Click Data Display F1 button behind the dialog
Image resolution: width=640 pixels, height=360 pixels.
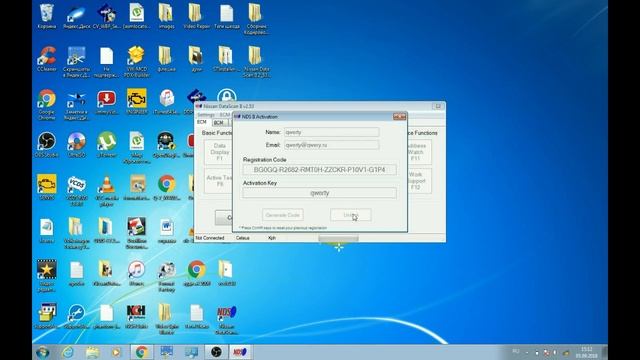pyautogui.click(x=219, y=152)
